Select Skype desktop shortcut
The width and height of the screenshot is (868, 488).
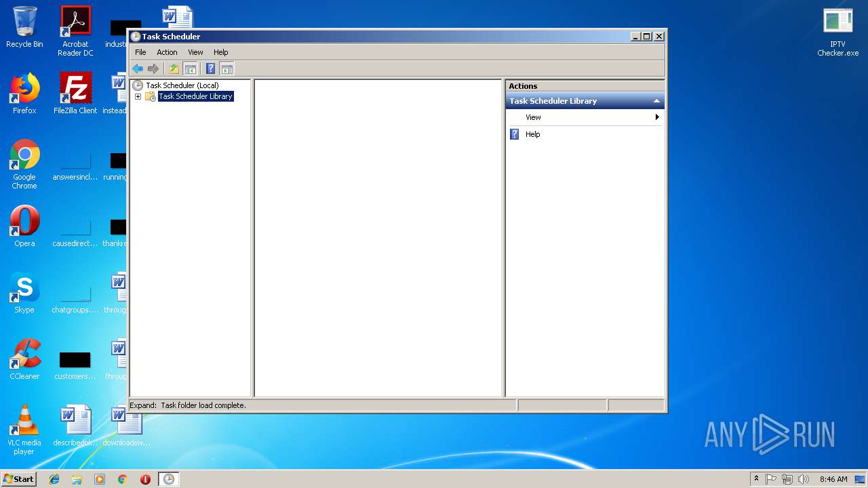click(24, 293)
